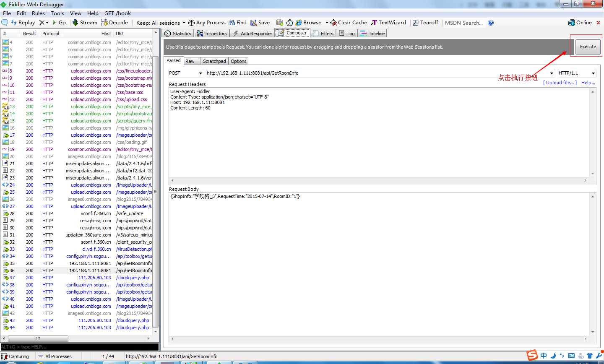This screenshot has height=364, width=604.
Task: Expand the URL history dropdown arrow
Action: click(x=552, y=73)
